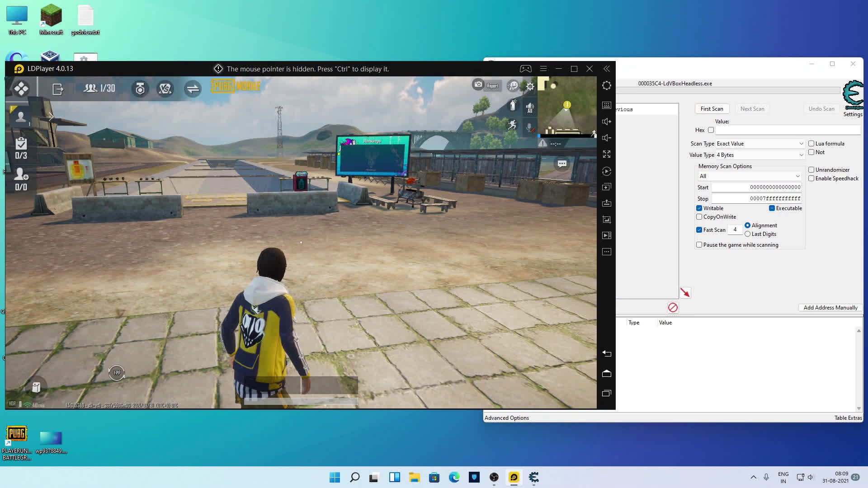Enable the Fast Scan checkbox in Cheat Engine

[699, 230]
